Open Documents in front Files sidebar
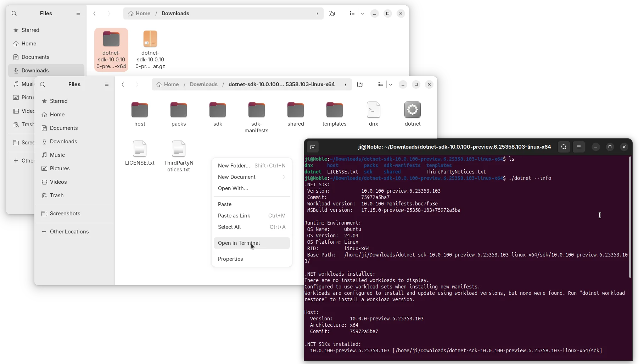Viewport: 644px width, 364px height. click(x=74, y=128)
